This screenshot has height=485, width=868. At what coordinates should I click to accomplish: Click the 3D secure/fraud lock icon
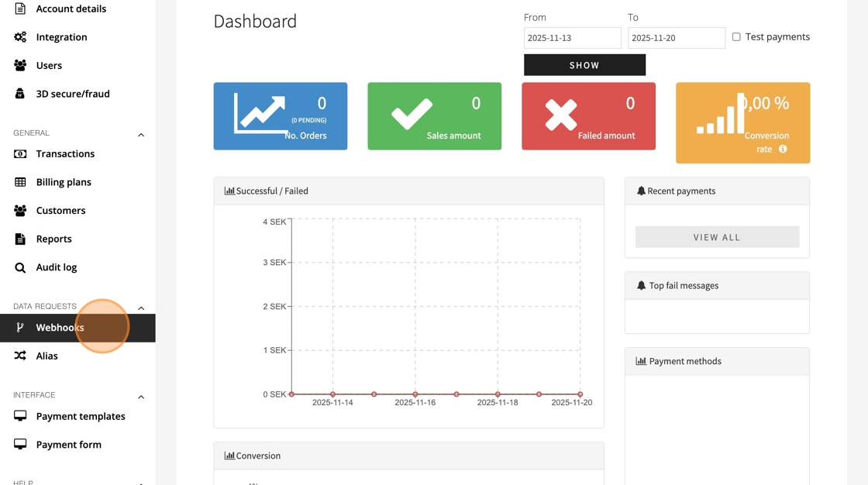20,94
